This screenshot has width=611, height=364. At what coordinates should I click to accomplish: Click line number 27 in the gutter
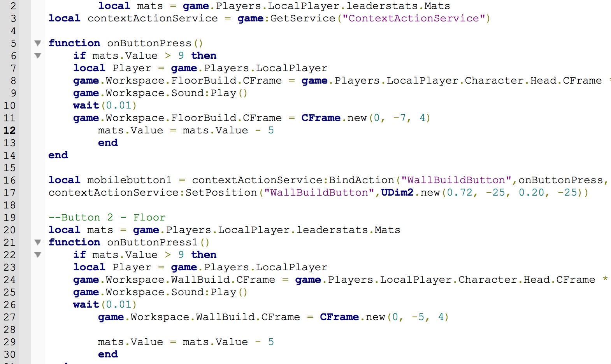[x=10, y=317]
